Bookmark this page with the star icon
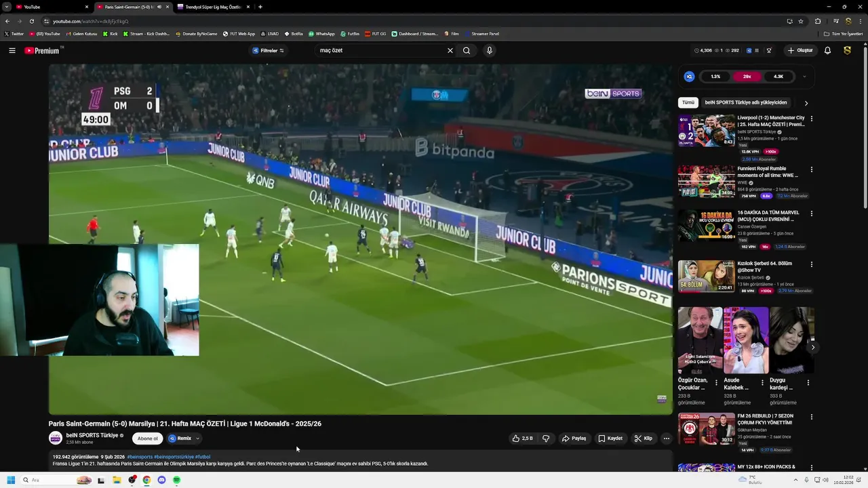This screenshot has width=868, height=488. coord(801,21)
